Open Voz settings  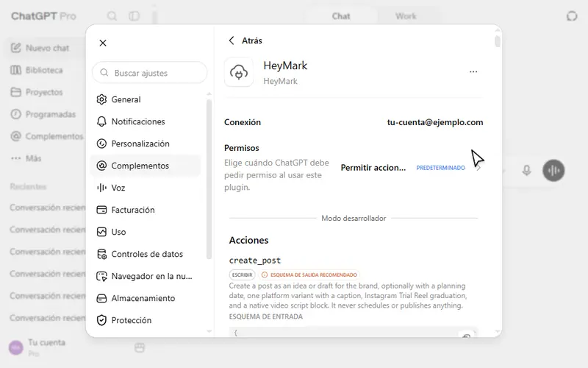coord(146,188)
